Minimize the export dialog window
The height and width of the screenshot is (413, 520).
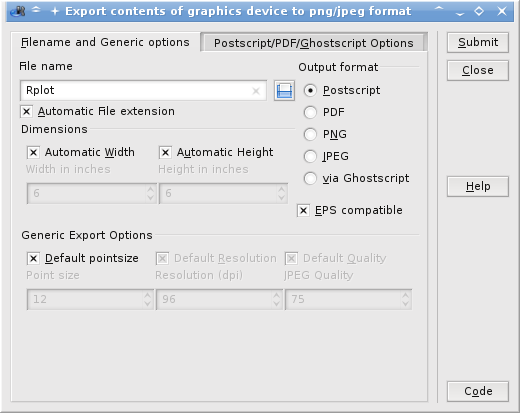click(460, 13)
